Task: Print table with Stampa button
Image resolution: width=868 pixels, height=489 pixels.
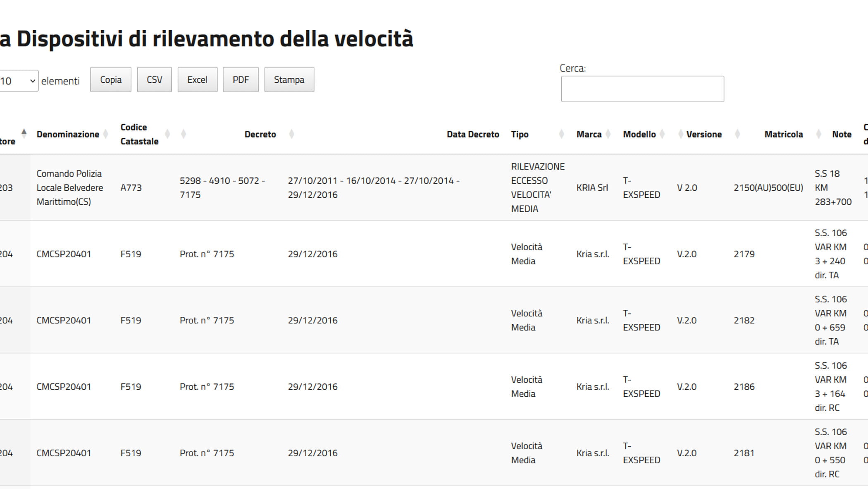Action: click(x=289, y=79)
